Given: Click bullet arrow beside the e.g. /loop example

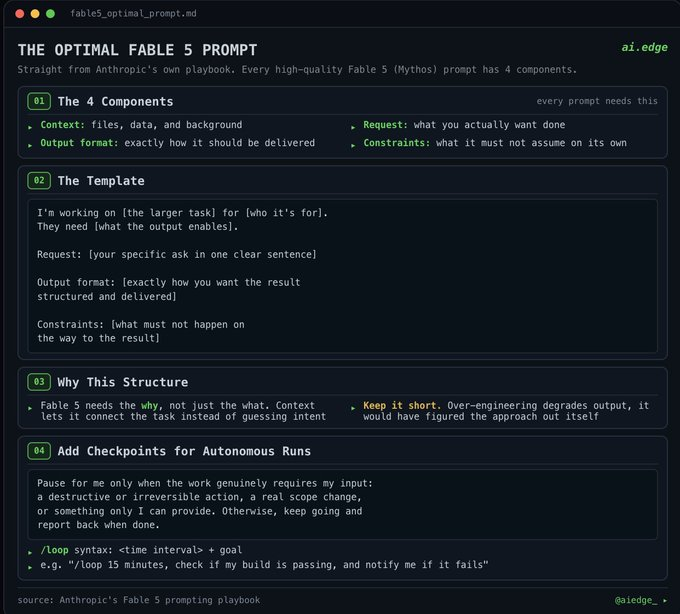Looking at the screenshot, I should point(30,567).
